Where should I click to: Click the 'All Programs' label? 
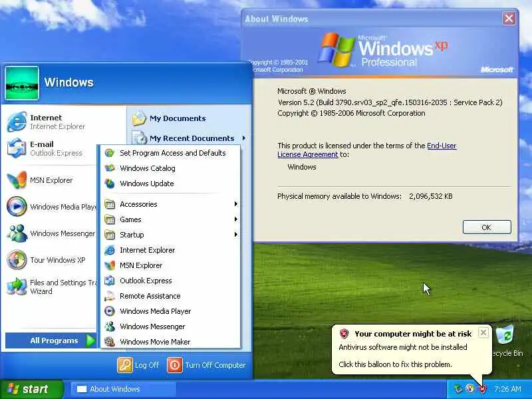tap(54, 340)
